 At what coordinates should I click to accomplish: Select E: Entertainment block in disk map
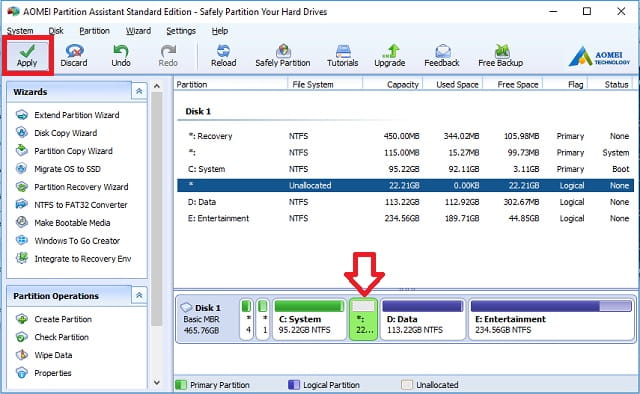[551, 319]
